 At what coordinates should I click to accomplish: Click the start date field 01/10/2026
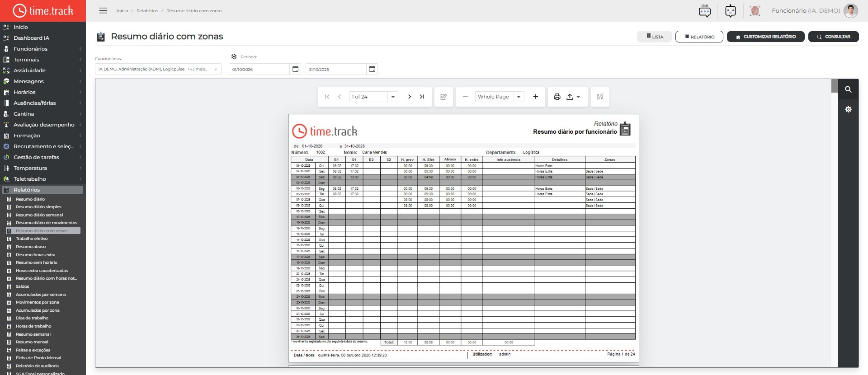pyautogui.click(x=259, y=69)
